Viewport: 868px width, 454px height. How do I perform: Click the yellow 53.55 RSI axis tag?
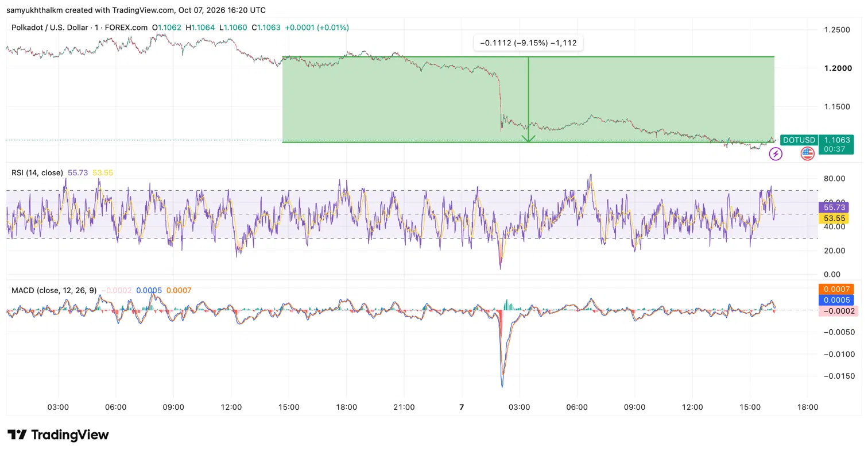[835, 218]
